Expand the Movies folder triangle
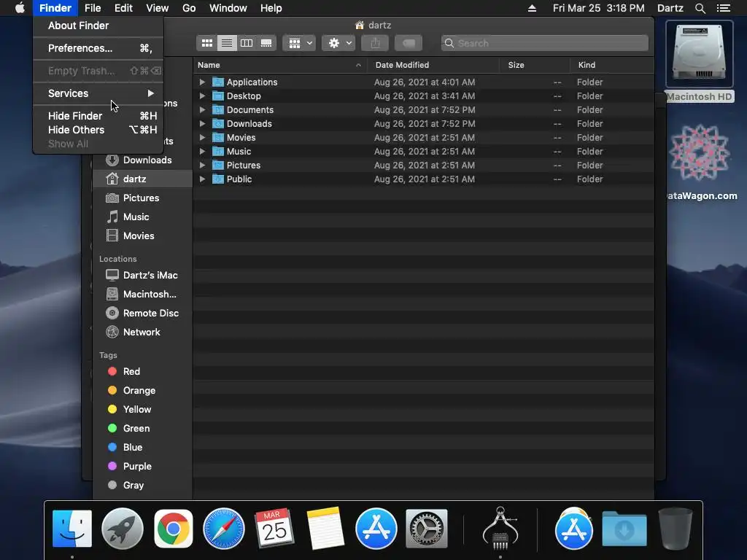747x560 pixels. [x=202, y=137]
